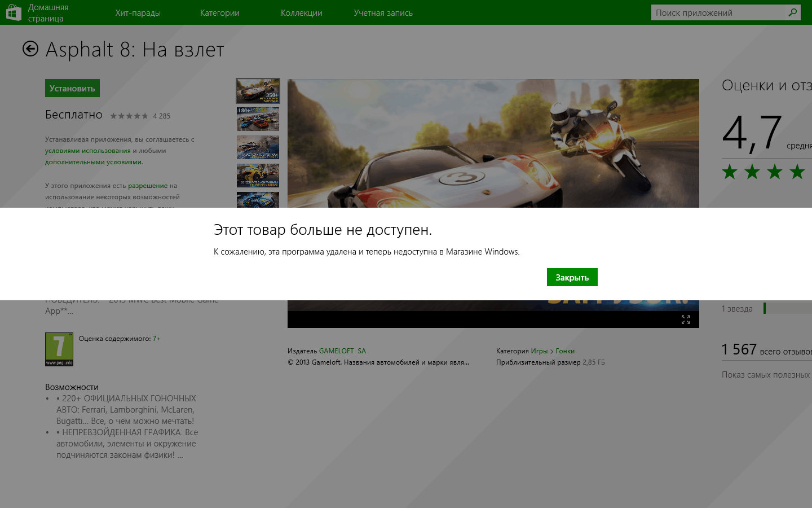Click the Установить button

tap(72, 88)
